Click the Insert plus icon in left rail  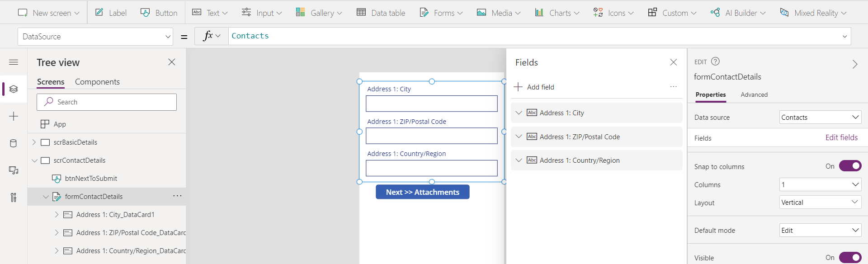(14, 116)
